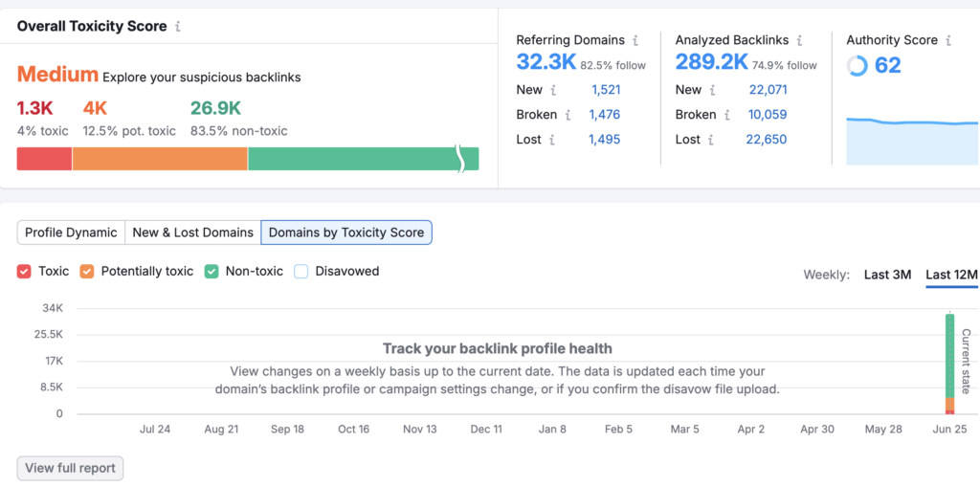Open the New & Lost Domains tab
Image resolution: width=980 pixels, height=487 pixels.
point(192,232)
